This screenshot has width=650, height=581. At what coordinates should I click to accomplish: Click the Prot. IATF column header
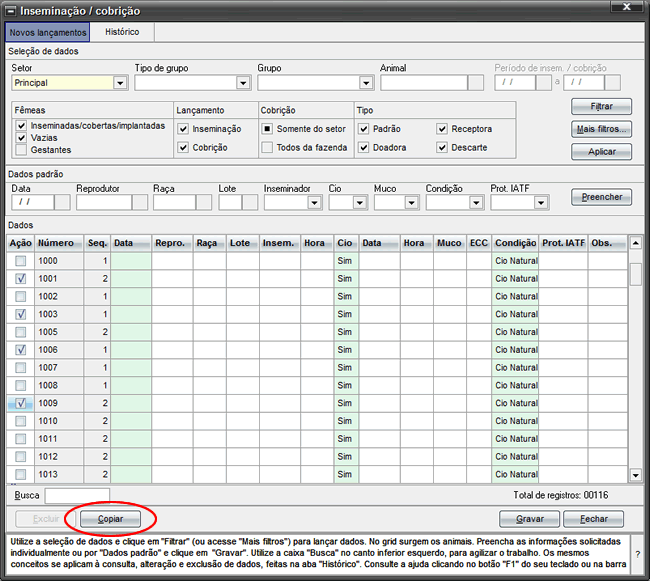click(x=563, y=243)
